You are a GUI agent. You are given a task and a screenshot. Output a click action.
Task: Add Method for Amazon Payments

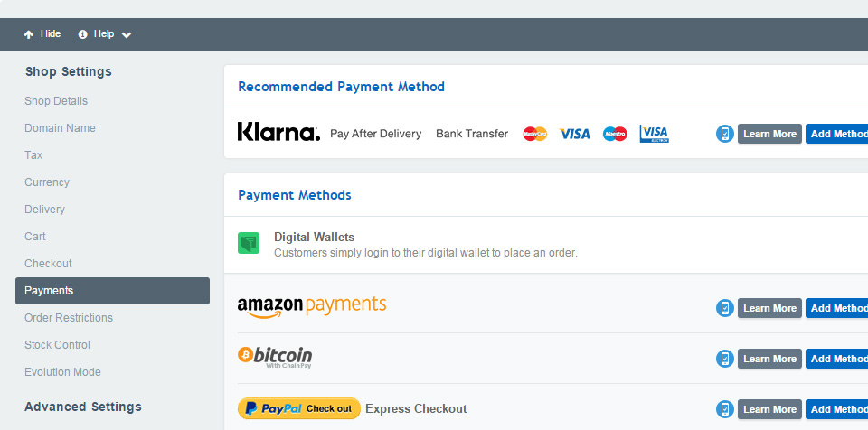click(x=837, y=308)
